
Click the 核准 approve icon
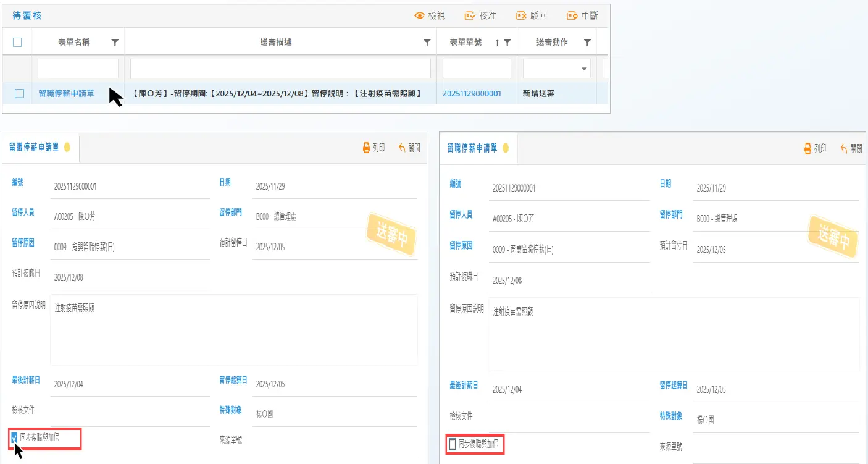click(470, 16)
